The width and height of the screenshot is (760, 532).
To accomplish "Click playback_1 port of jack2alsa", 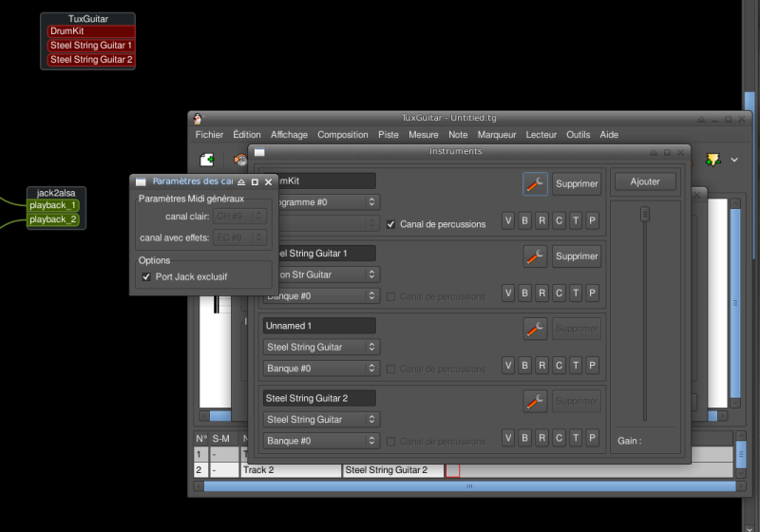I will click(53, 205).
